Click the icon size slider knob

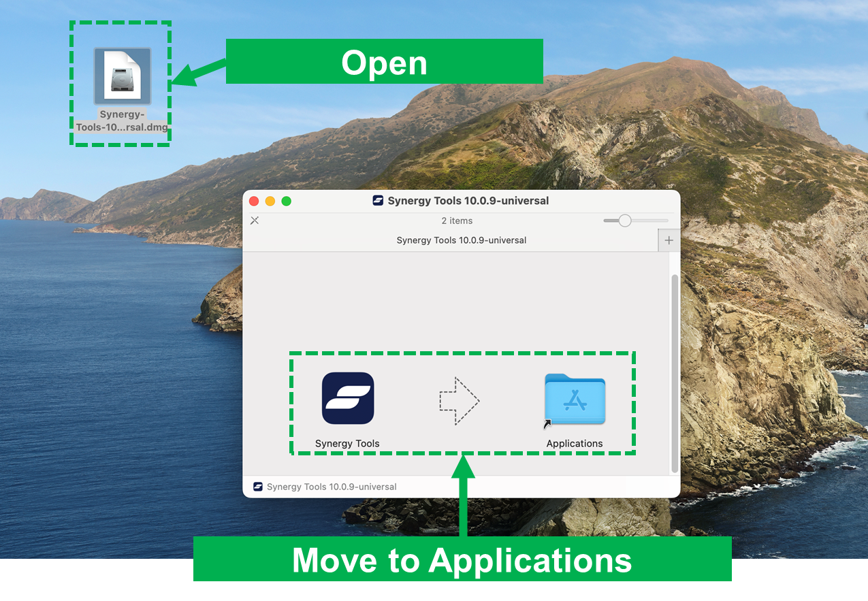click(x=625, y=221)
